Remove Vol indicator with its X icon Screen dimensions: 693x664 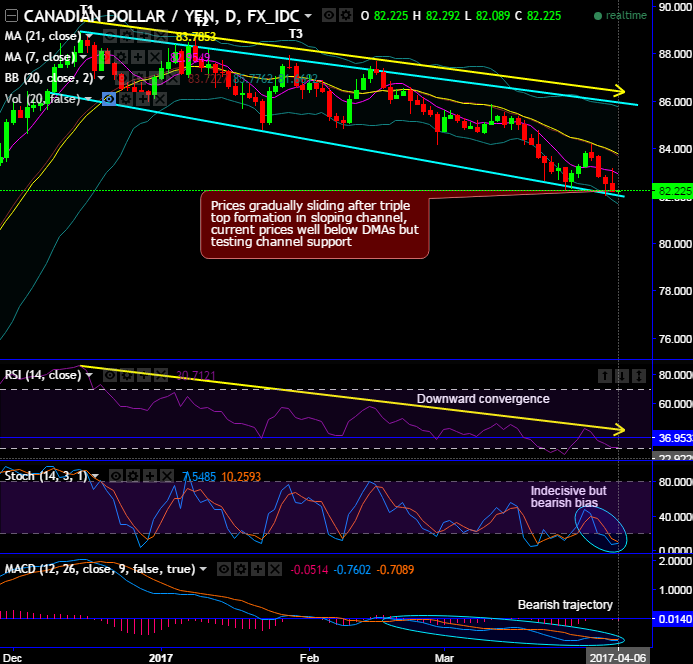160,99
